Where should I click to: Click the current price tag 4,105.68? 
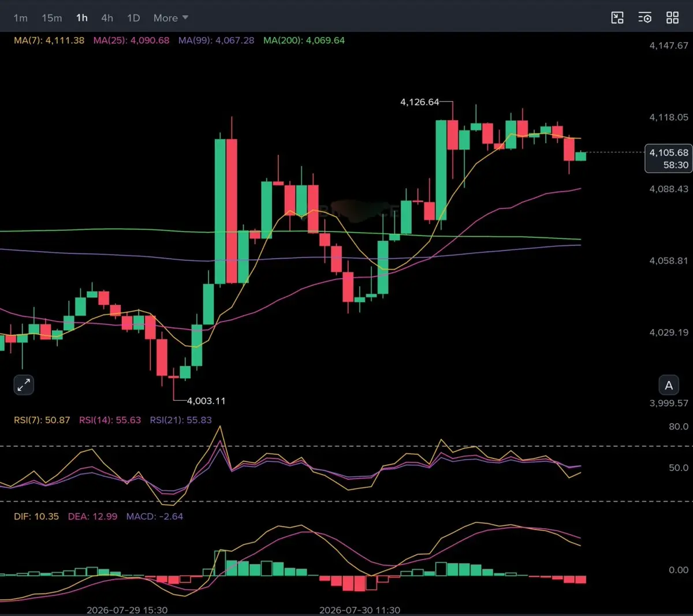coord(669,158)
